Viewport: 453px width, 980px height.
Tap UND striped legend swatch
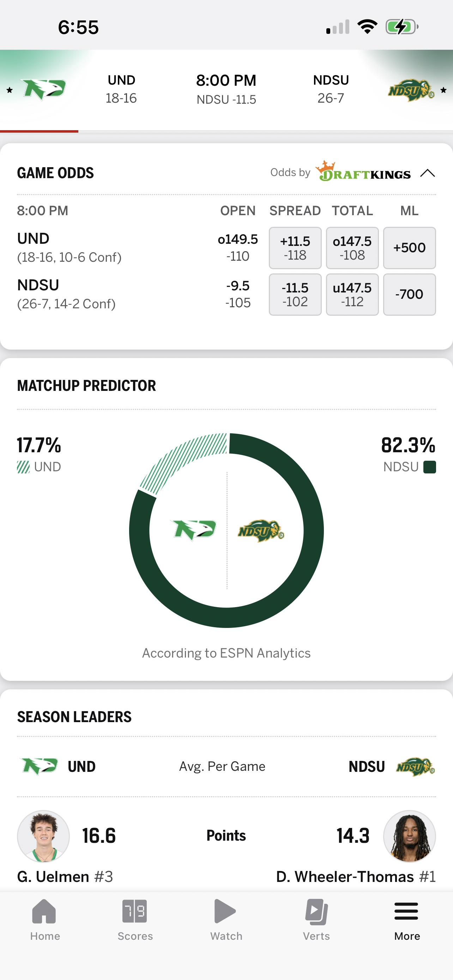(23, 467)
